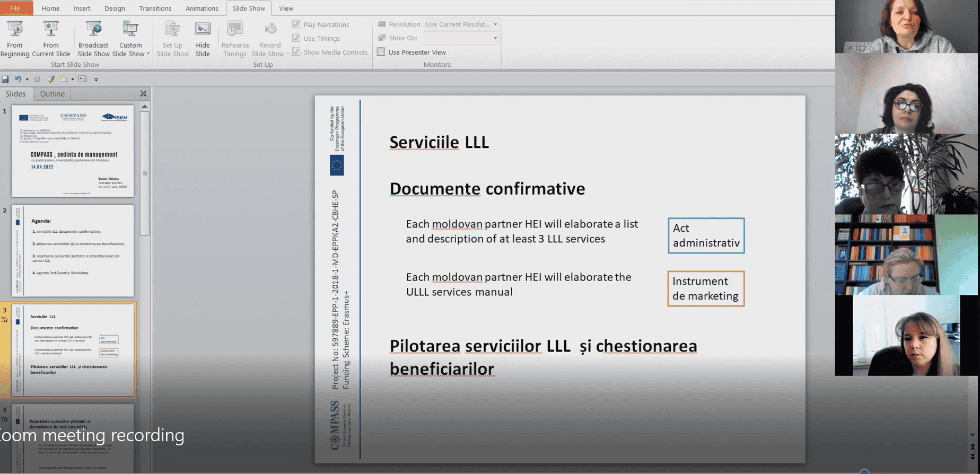Click the text box icon in quick access toolbar
Image resolution: width=980 pixels, height=474 pixels.
pos(82,79)
